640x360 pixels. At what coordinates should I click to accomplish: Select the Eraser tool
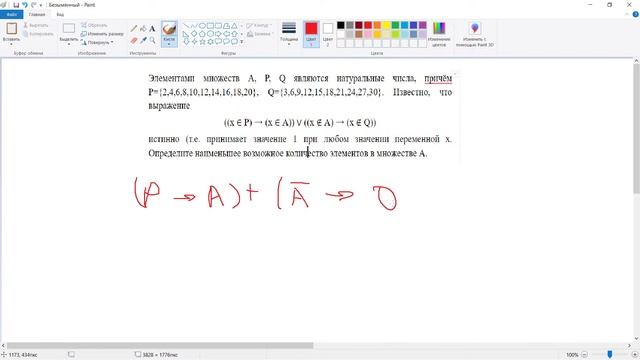[134, 40]
